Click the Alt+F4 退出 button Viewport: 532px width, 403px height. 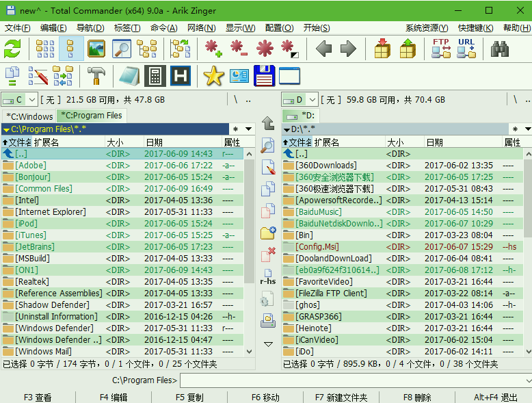pos(495,398)
